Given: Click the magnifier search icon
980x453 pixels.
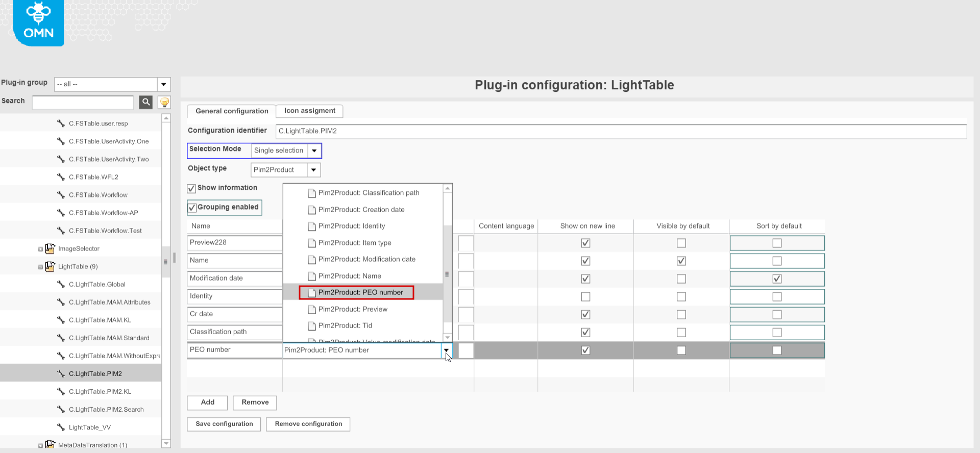Looking at the screenshot, I should (146, 102).
